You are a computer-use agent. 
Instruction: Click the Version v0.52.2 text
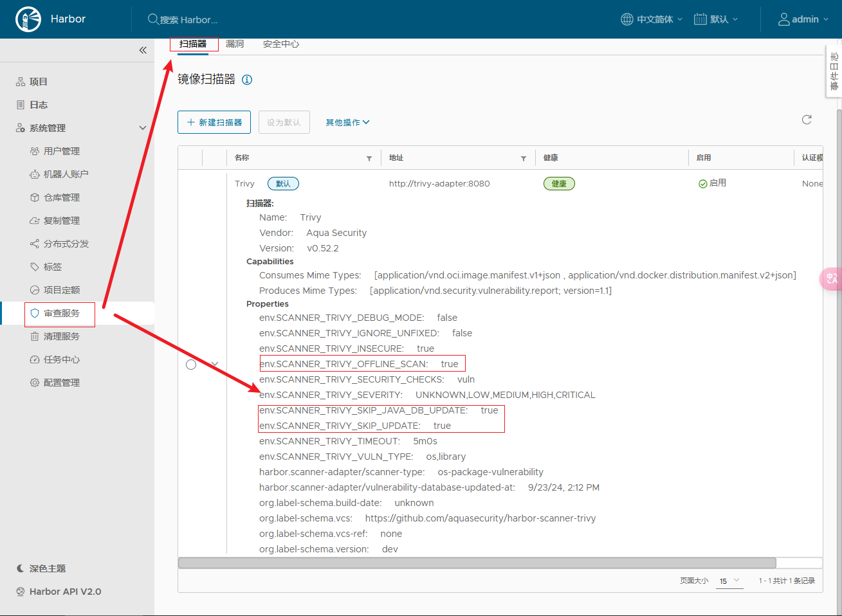[299, 248]
